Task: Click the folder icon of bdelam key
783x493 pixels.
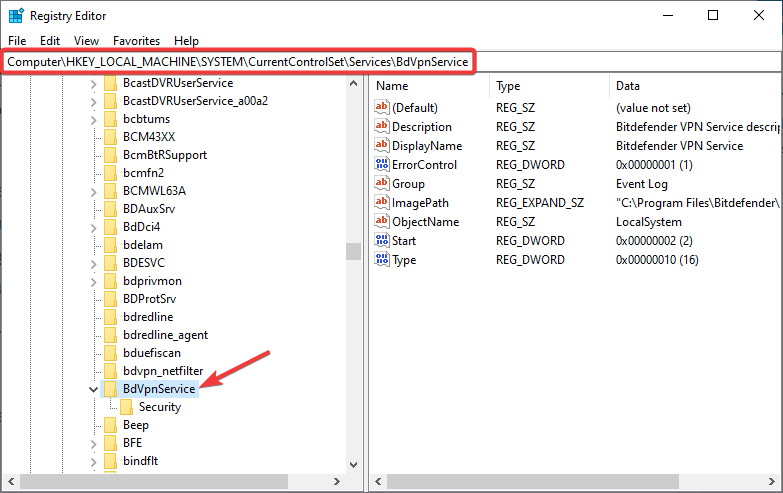Action: click(110, 245)
